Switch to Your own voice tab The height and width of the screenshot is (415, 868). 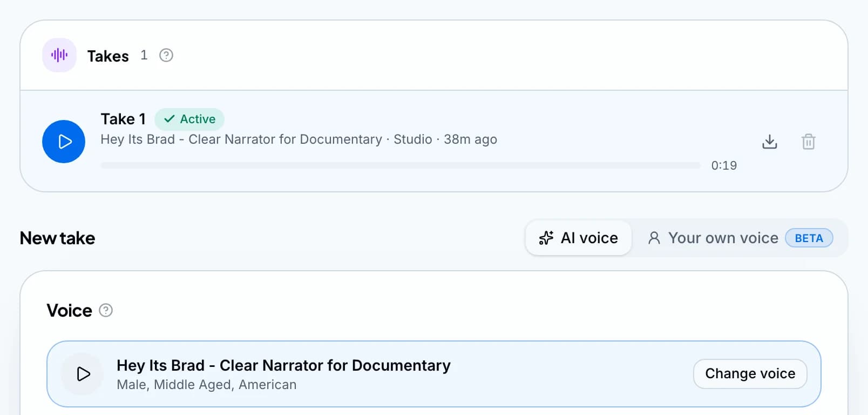(x=740, y=238)
